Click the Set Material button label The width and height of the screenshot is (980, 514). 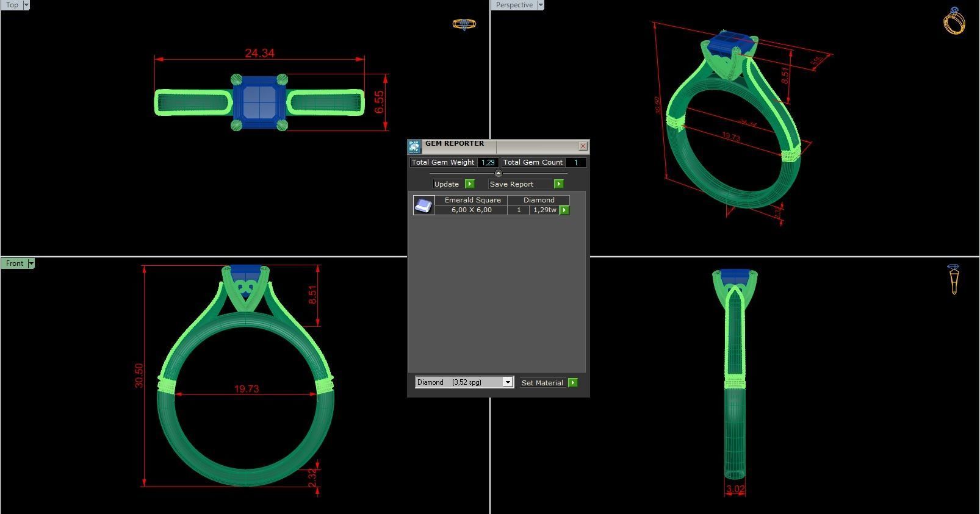point(542,383)
